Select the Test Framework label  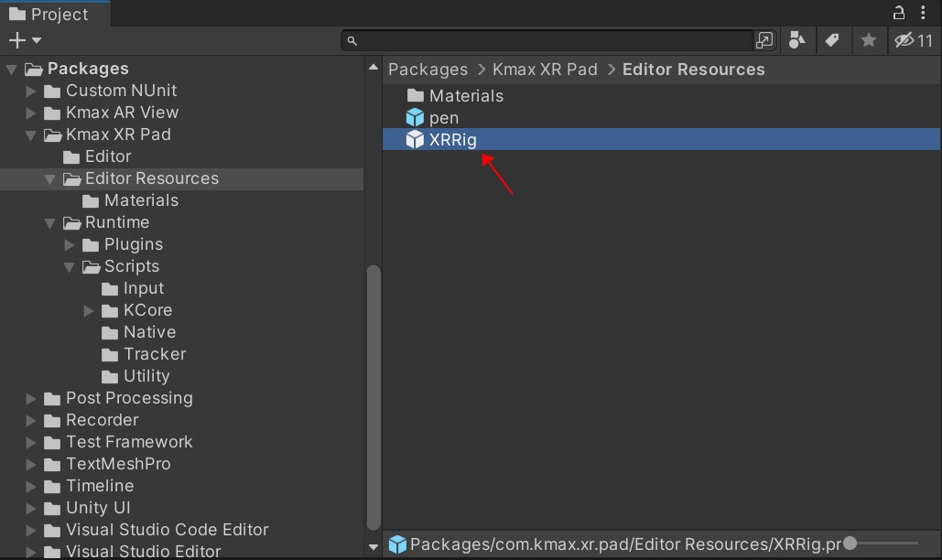point(129,442)
